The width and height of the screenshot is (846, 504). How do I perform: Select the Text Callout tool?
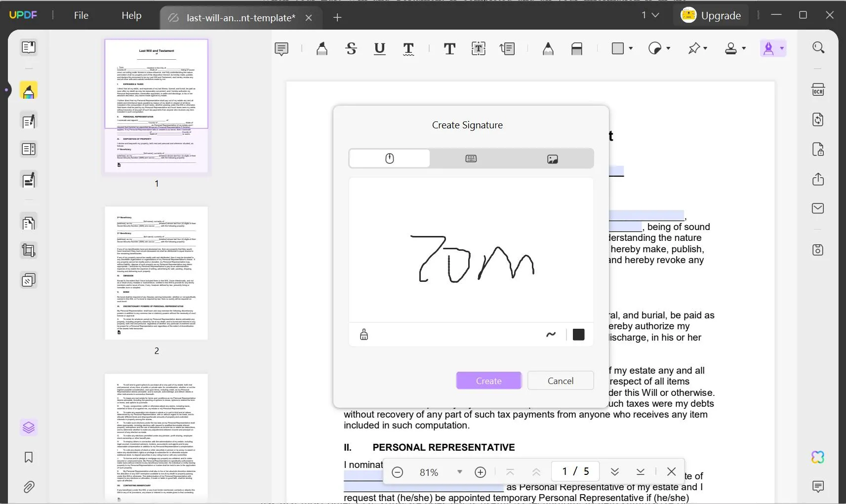[507, 48]
